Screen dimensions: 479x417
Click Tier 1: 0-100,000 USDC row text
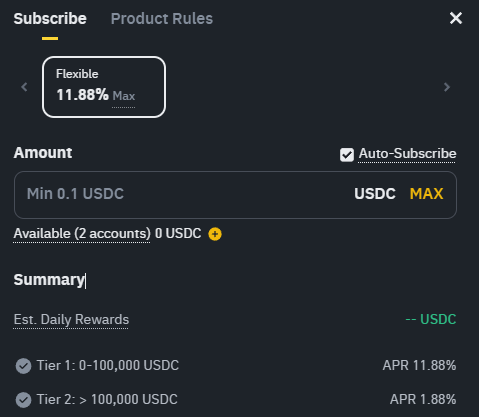(108, 365)
